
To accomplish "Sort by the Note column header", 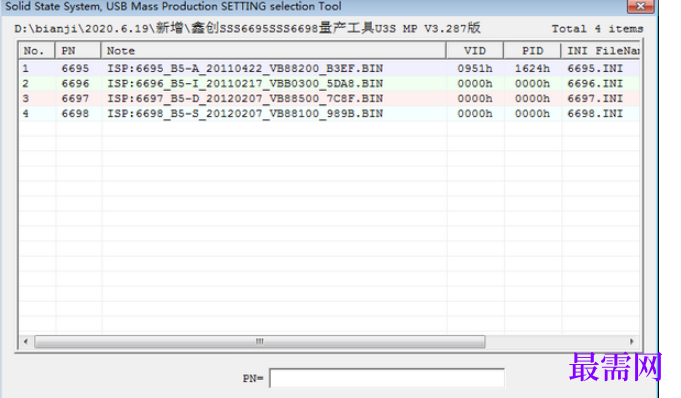I will 274,51.
